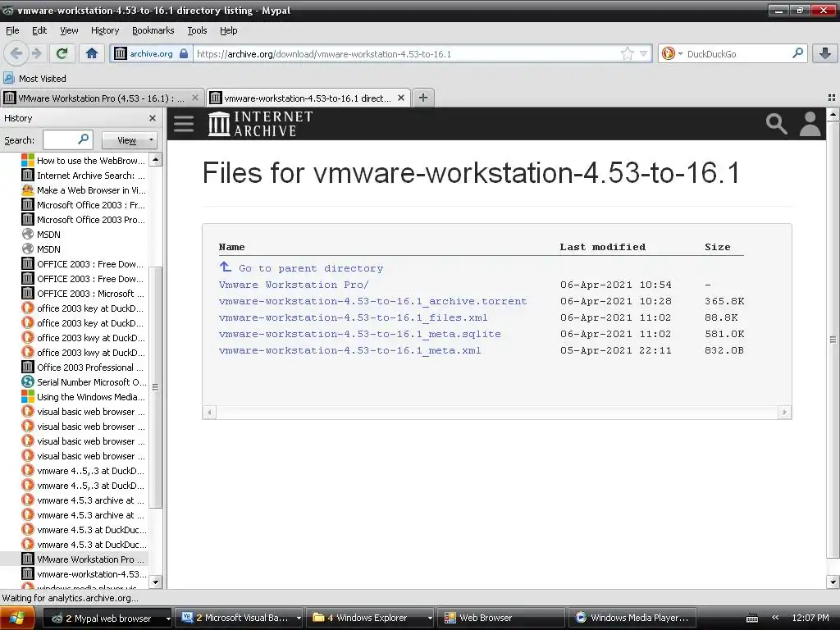Open the History View dropdown button
This screenshot has height=630, width=840.
click(x=130, y=140)
